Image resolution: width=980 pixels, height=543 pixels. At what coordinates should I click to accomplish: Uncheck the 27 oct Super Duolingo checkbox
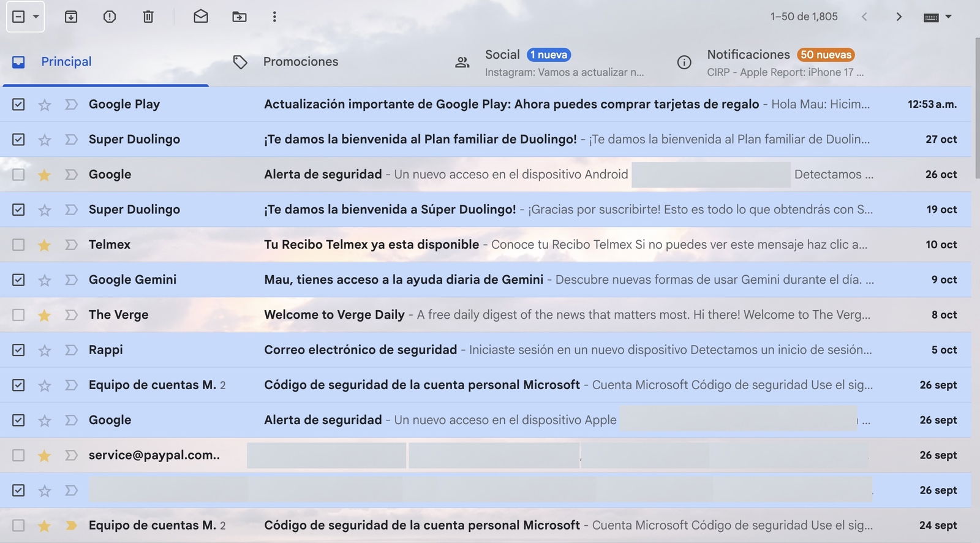click(18, 139)
